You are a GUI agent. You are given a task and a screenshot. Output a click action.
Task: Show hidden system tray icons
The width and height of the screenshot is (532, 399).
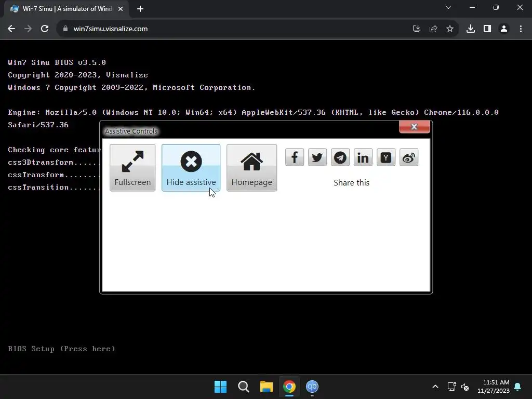(435, 387)
